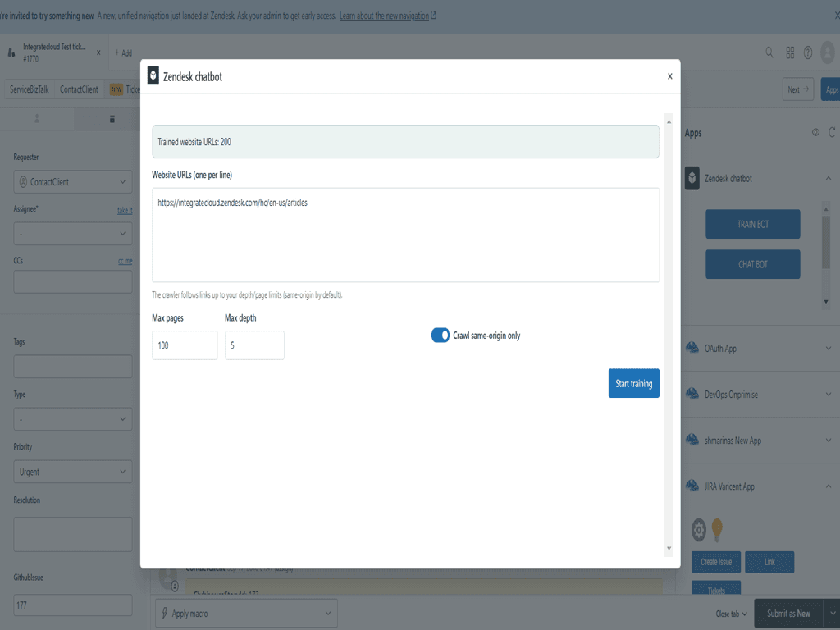Click the Website URLs text area
840x630 pixels.
pyautogui.click(x=405, y=235)
